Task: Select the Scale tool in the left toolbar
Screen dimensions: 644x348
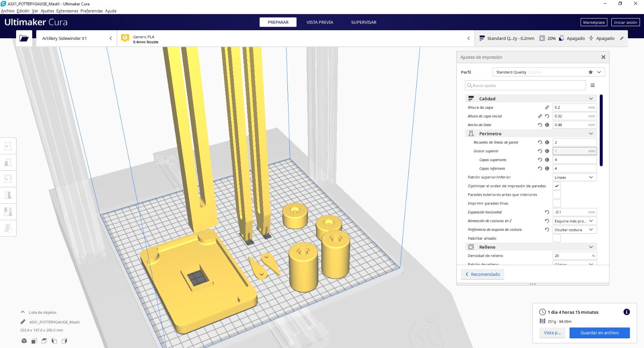Action: (8, 162)
